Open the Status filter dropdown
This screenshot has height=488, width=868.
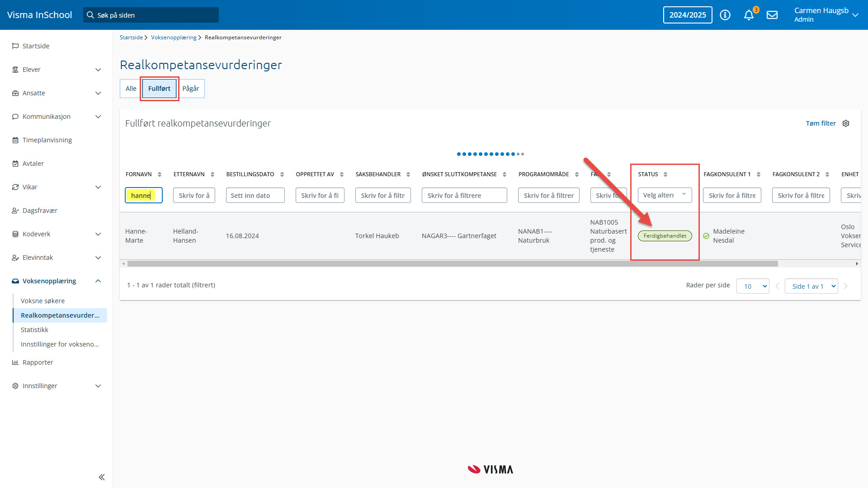(665, 195)
